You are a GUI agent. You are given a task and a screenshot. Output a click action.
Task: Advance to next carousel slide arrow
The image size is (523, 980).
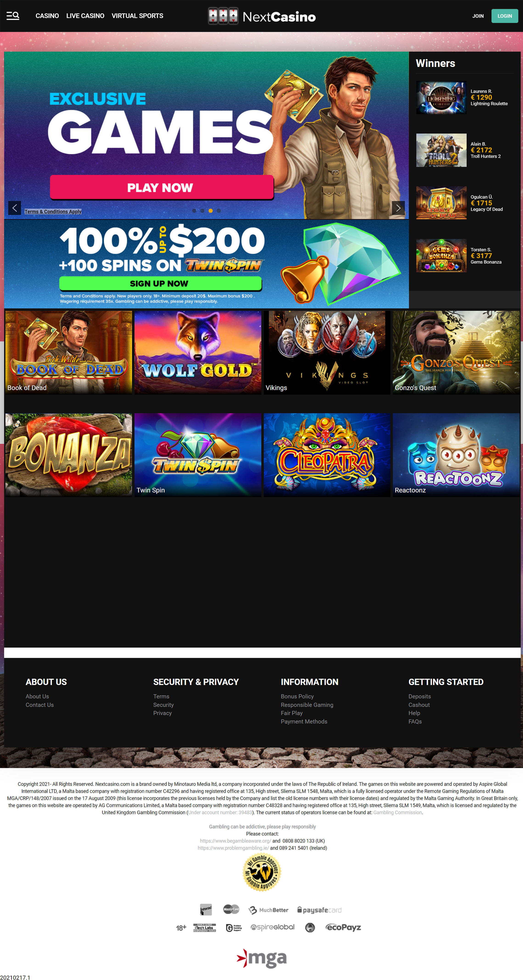coord(398,208)
